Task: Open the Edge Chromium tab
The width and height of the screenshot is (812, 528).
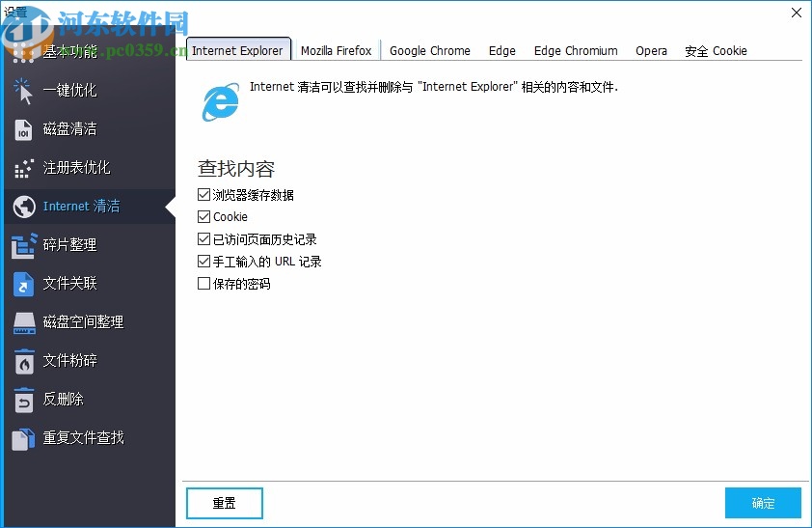Action: [576, 51]
